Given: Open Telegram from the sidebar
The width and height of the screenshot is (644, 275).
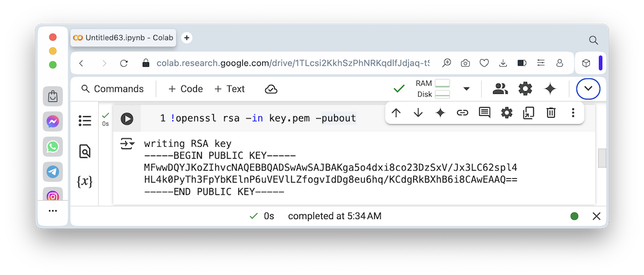Looking at the screenshot, I should (x=53, y=171).
